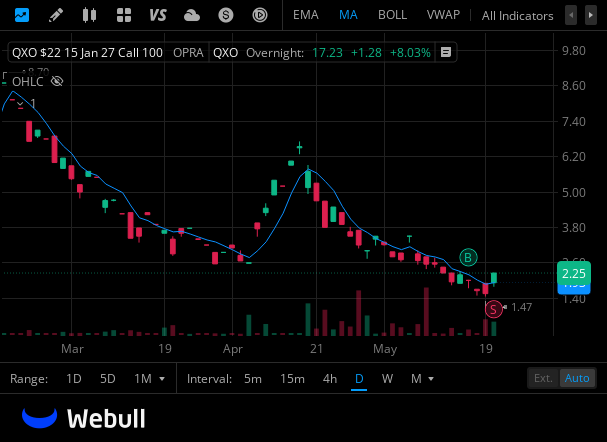This screenshot has height=442, width=607.
Task: Enable the BOLL indicator
Action: pos(392,15)
